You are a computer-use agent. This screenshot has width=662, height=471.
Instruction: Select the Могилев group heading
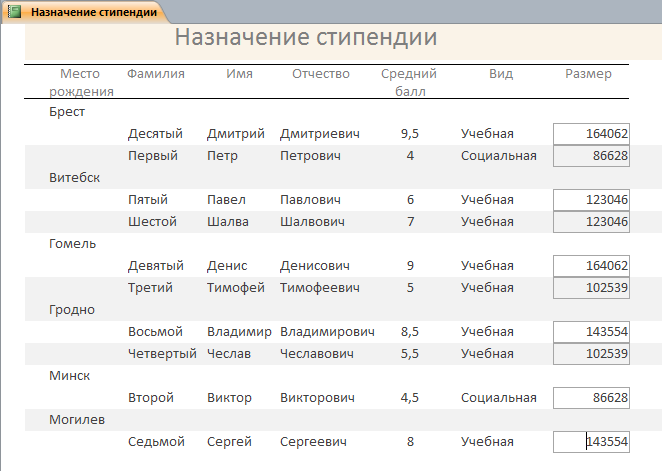click(77, 420)
